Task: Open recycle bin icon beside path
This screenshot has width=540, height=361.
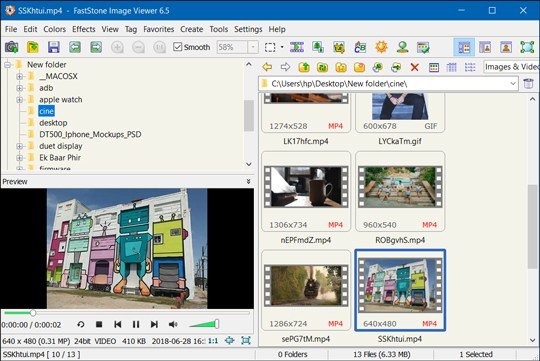Action: (x=529, y=83)
